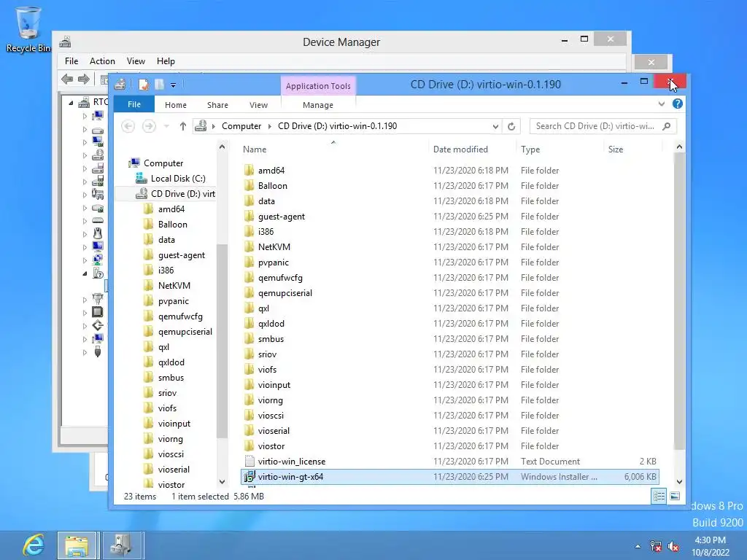Open the View ribbon tab in Explorer

pyautogui.click(x=259, y=105)
